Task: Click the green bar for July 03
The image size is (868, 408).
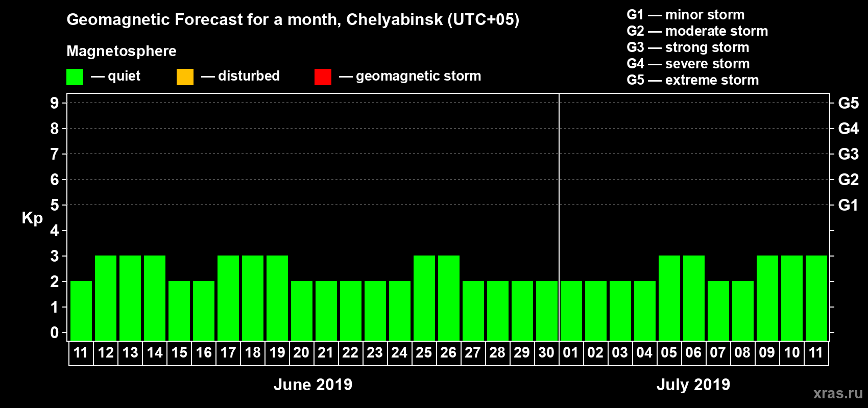Action: (620, 311)
